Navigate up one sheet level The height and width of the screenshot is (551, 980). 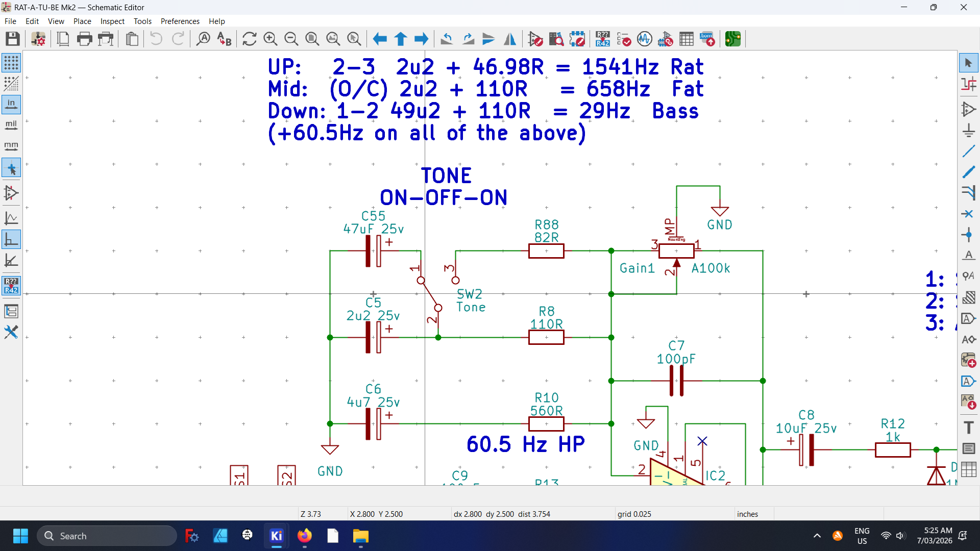pyautogui.click(x=401, y=39)
